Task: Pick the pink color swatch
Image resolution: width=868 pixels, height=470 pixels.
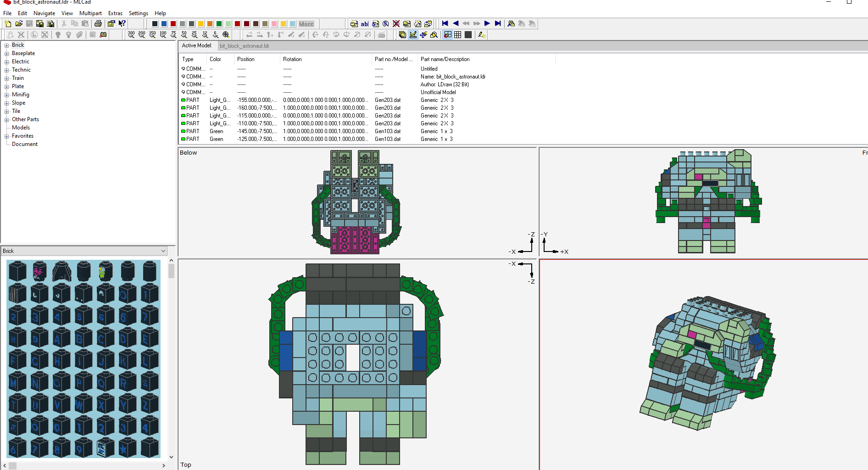Action: (274, 24)
